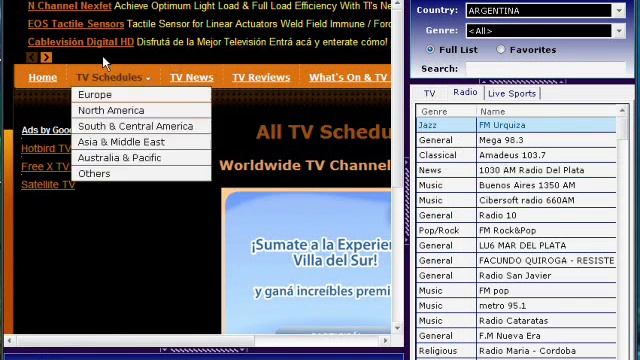Switch to the TV tab
The height and width of the screenshot is (360, 640).
coord(429,93)
